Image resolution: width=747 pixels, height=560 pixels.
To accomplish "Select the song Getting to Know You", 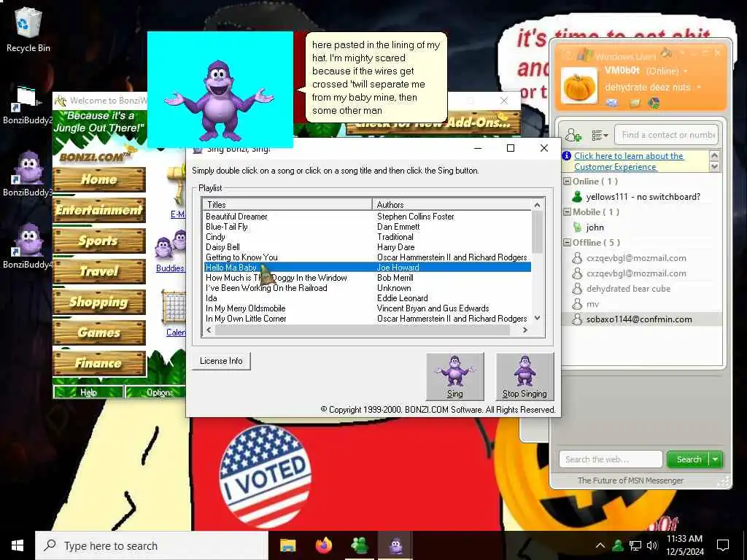I will [241, 257].
